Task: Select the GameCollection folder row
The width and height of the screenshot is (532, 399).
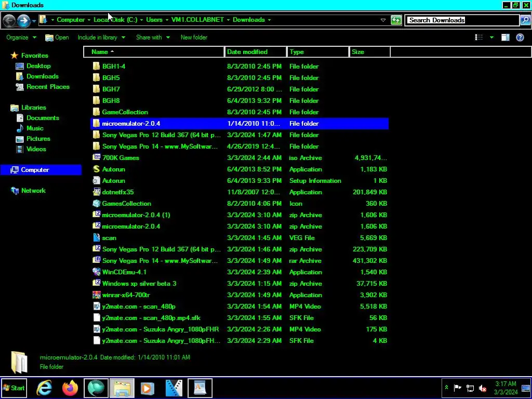Action: point(240,112)
